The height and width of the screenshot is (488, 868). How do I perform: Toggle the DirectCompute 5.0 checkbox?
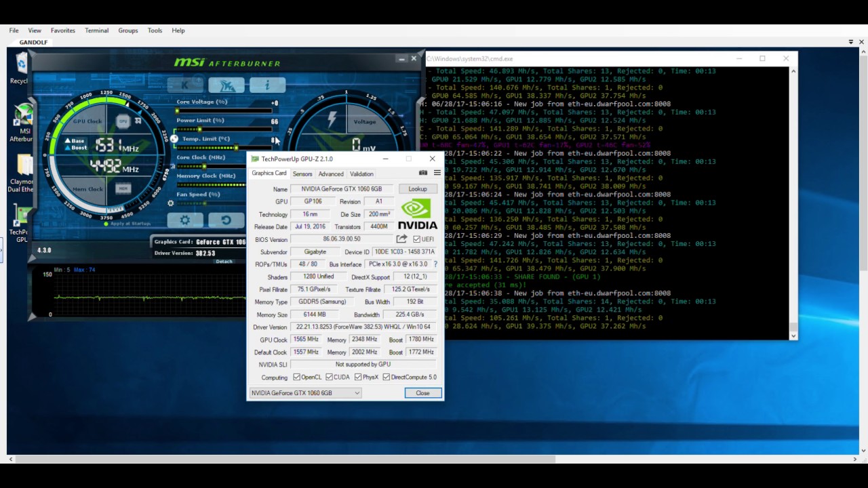[386, 377]
